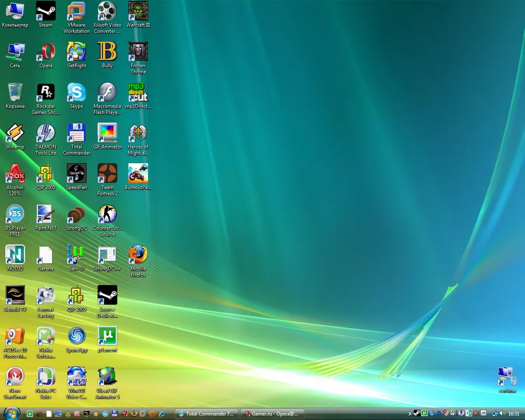Open the Корзина recycle bin

pos(15,92)
